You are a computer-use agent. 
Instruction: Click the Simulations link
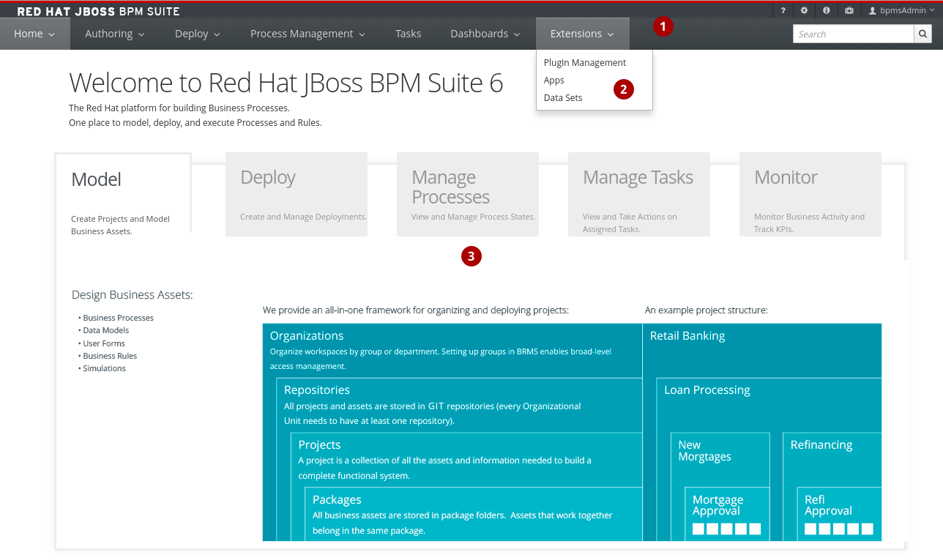pyautogui.click(x=105, y=368)
